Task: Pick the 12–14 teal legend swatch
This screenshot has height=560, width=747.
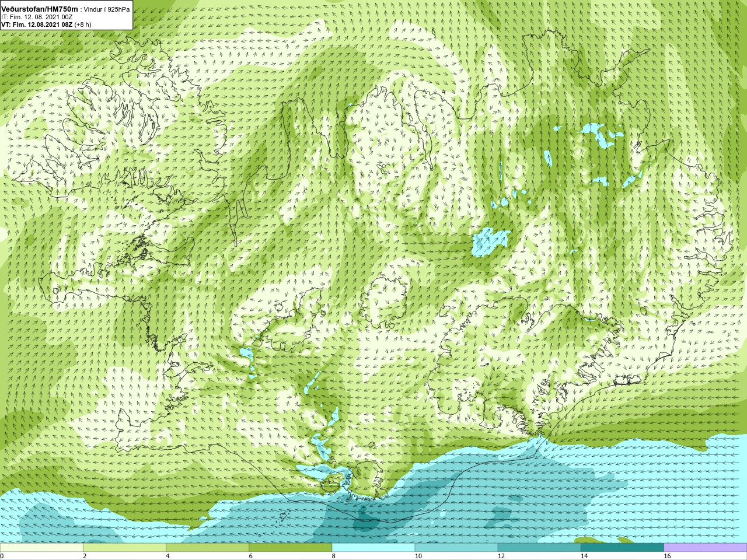Action: coord(539,547)
